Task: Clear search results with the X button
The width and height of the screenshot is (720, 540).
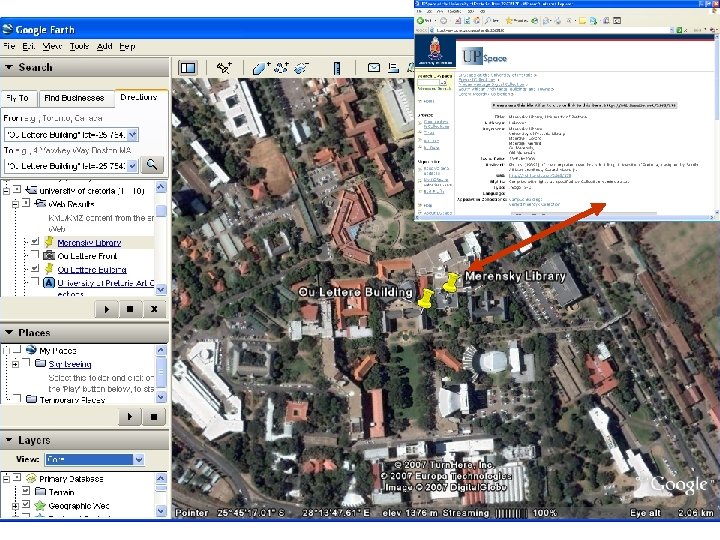Action: pyautogui.click(x=154, y=309)
